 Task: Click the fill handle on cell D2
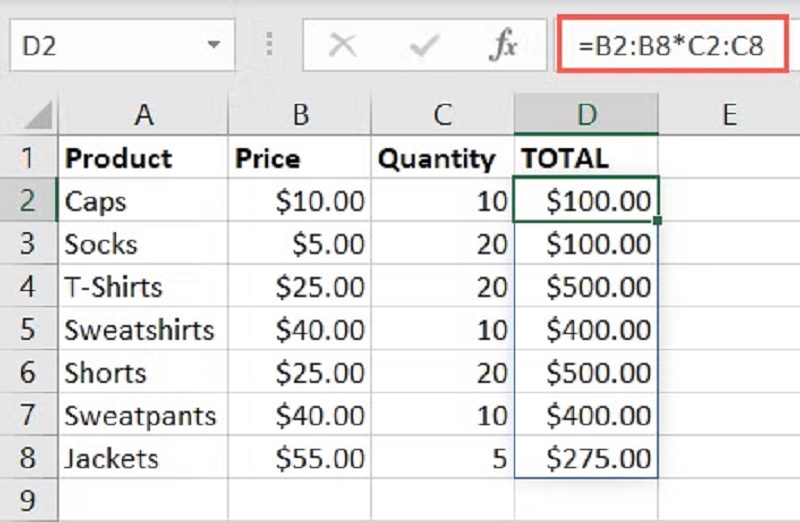(657, 220)
